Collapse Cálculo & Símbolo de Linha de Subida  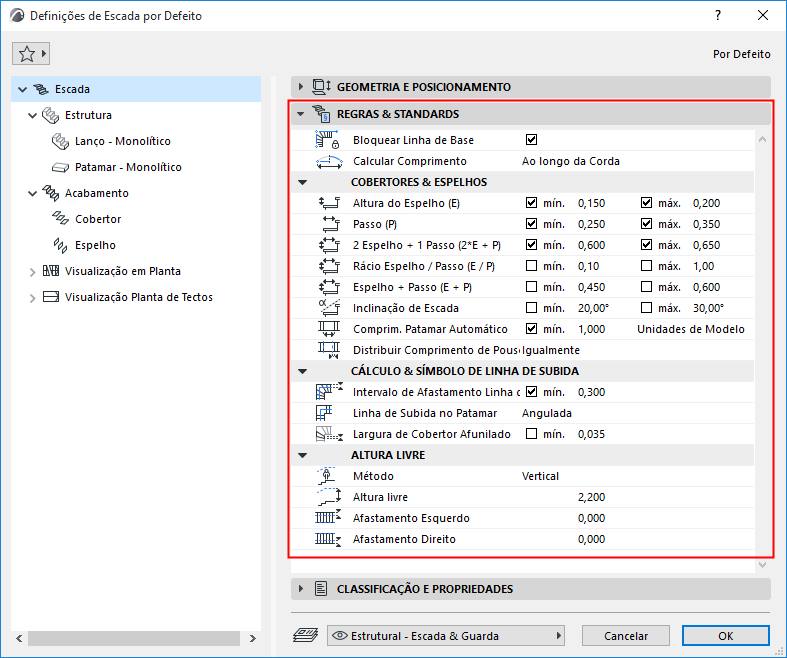[x=303, y=371]
